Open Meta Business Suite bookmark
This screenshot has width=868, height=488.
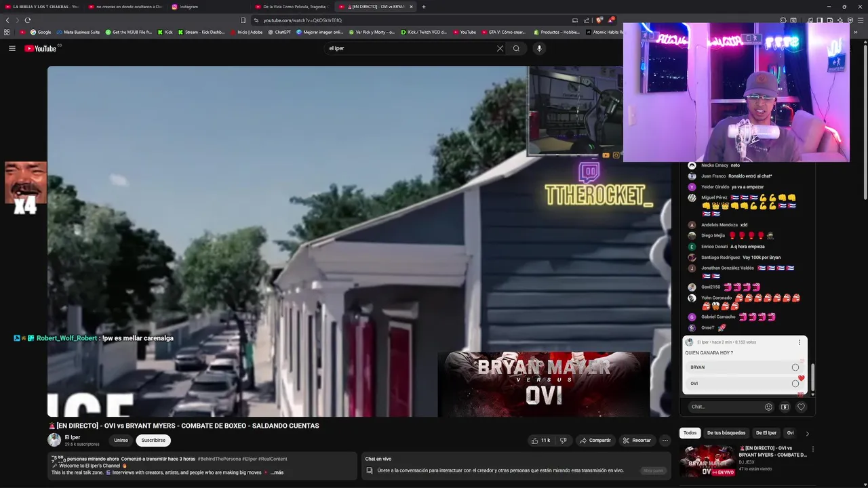pos(78,32)
